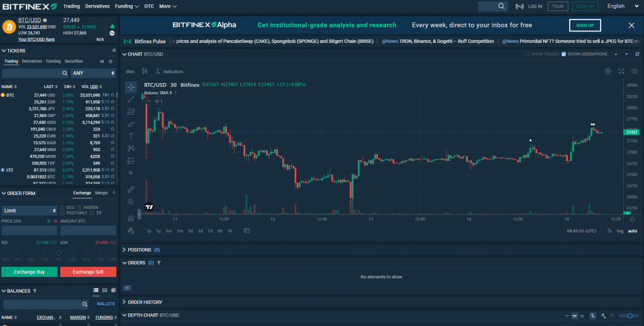
Task: Click the Exchange Sell button
Action: [88, 272]
